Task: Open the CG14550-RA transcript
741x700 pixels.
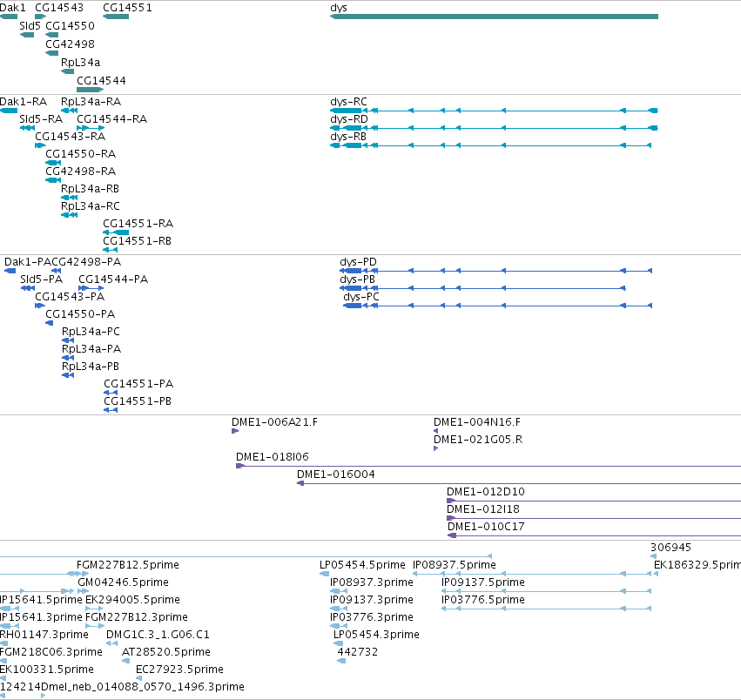Action: [53, 163]
